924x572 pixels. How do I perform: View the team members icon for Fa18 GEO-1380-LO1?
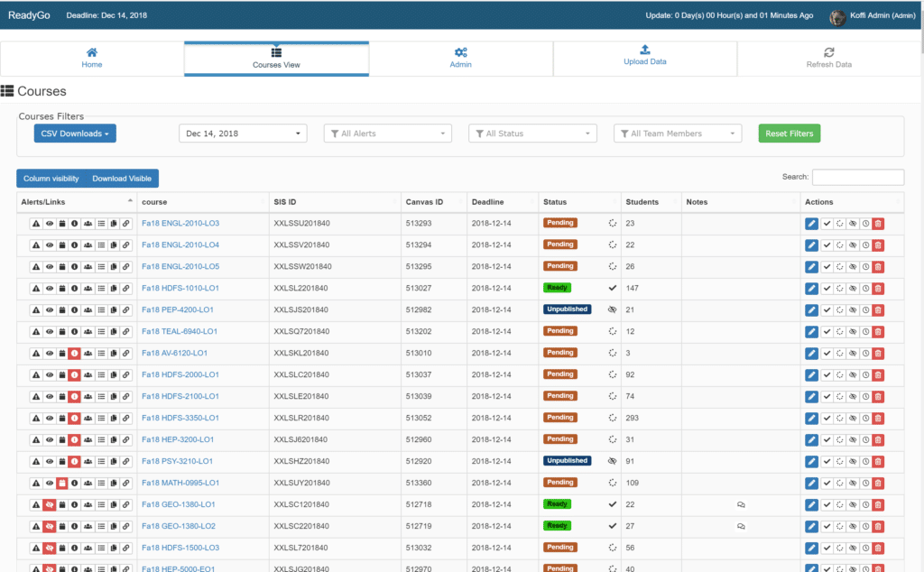pos(88,504)
